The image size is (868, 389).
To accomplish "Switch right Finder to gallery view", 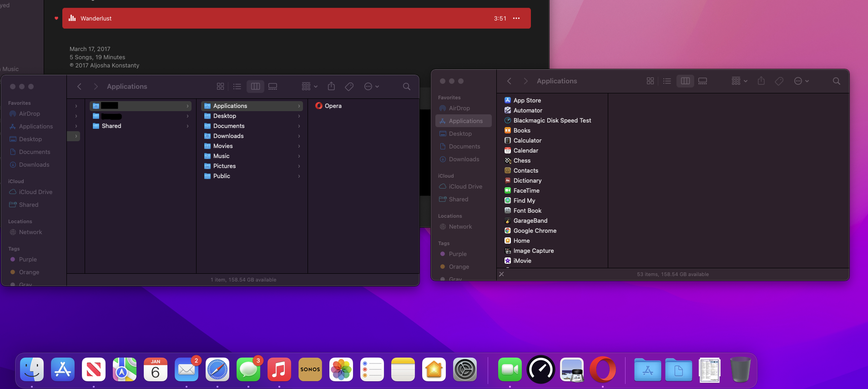I will click(702, 81).
